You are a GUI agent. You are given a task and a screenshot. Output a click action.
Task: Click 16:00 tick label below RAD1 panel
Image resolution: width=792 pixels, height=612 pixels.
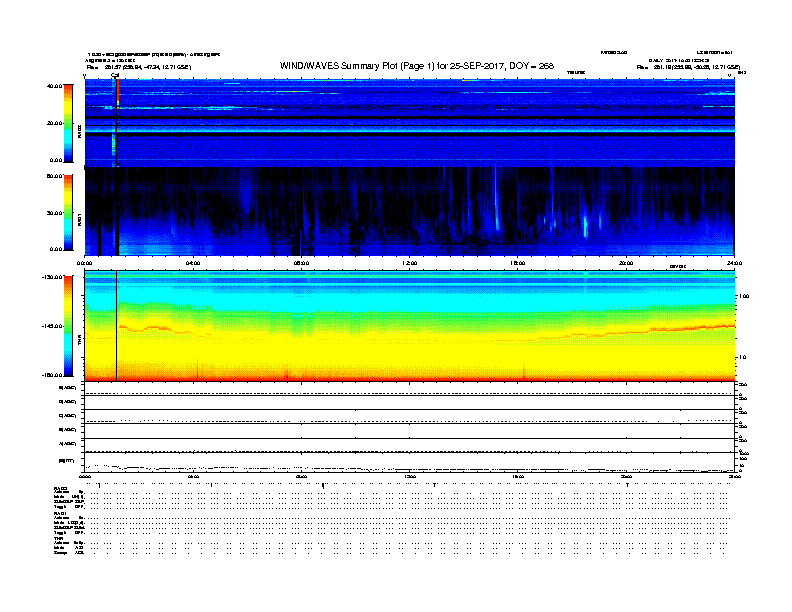(x=518, y=263)
